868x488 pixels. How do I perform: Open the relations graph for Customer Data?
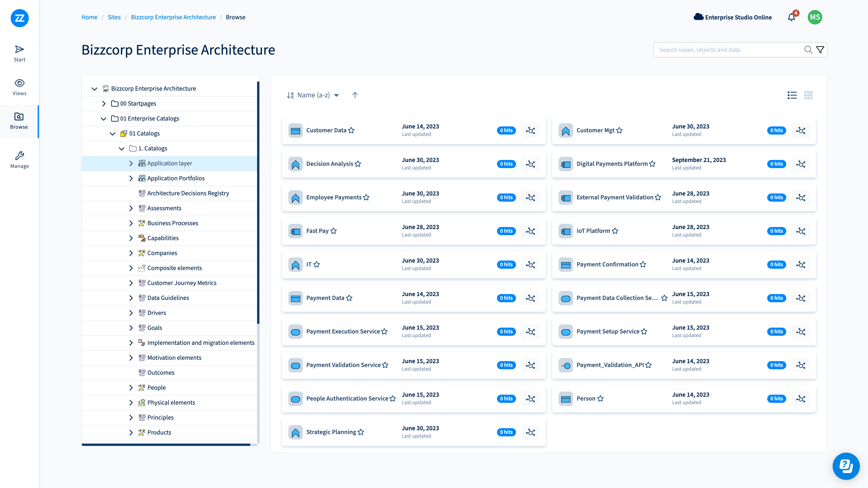(x=530, y=130)
